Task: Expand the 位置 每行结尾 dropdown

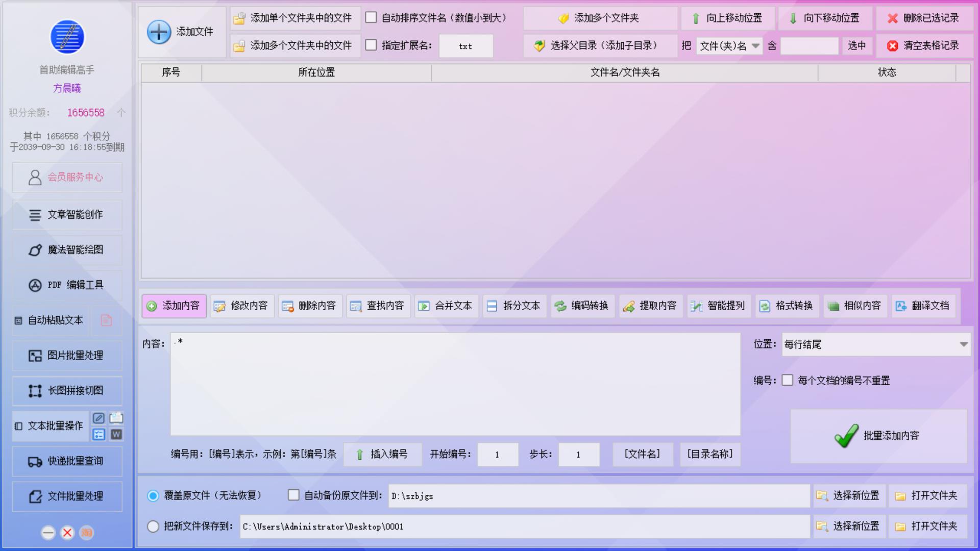Action: (x=876, y=344)
